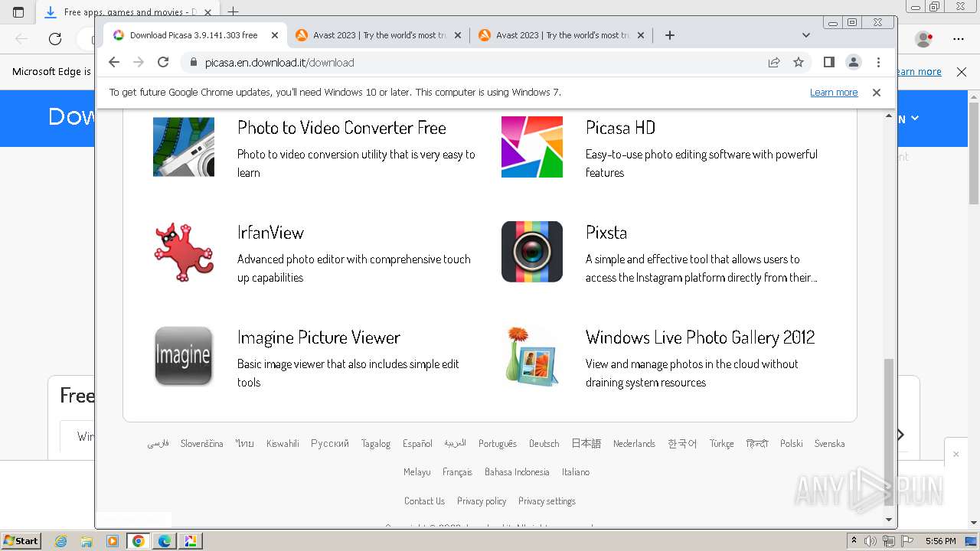Switch site language to Français
Viewport: 980px width, 551px height.
tap(457, 472)
